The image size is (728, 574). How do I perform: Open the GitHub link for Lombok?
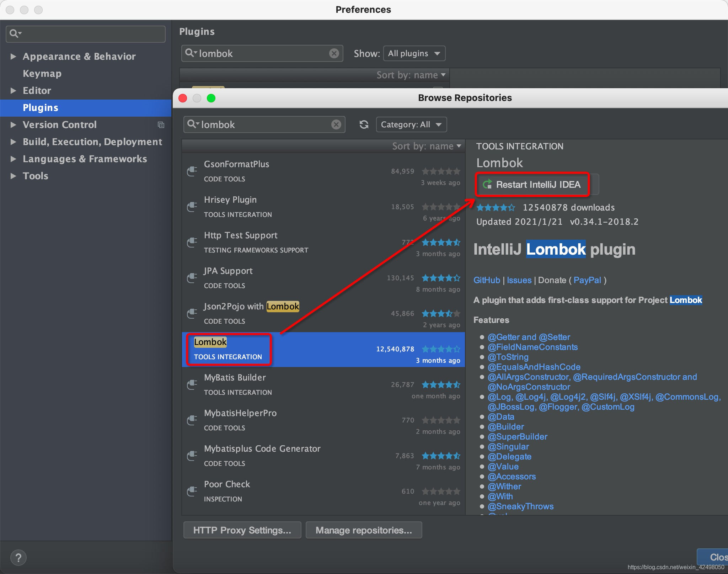click(x=486, y=280)
